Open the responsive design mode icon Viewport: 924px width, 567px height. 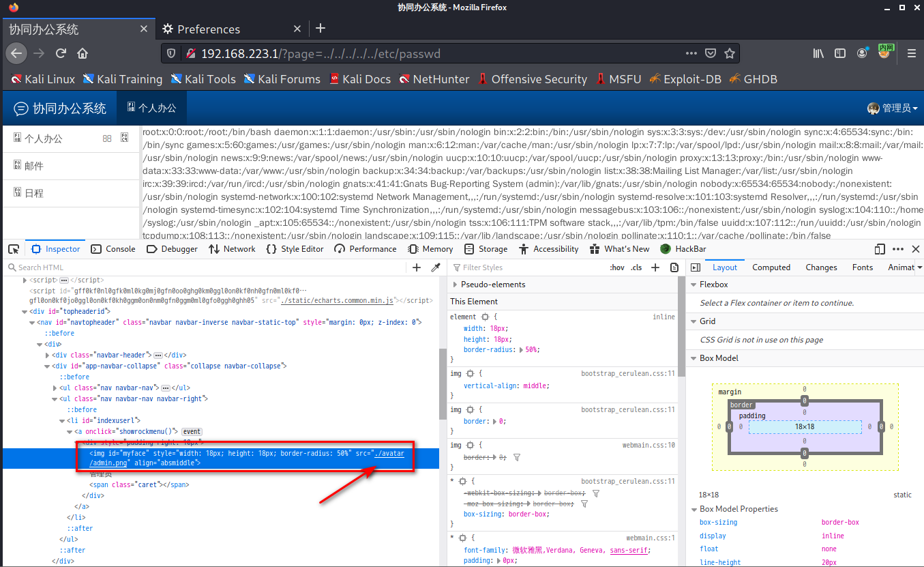tap(880, 249)
